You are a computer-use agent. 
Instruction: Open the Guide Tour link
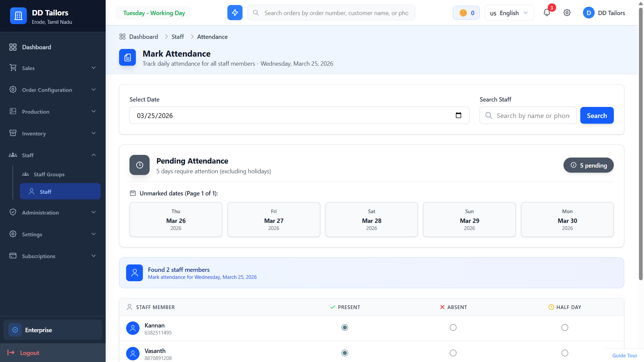pos(625,355)
